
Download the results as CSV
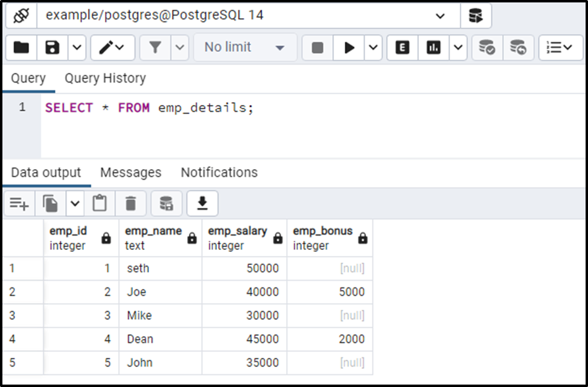point(202,203)
